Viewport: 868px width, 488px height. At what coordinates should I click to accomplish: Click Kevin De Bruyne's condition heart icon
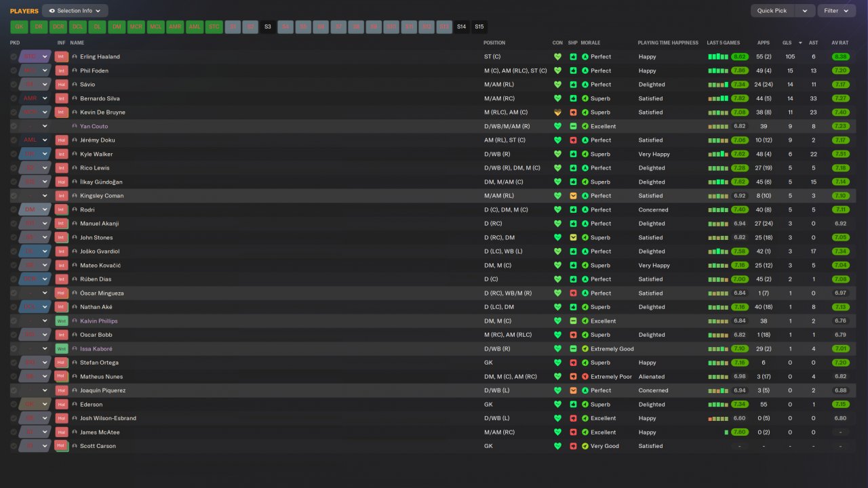click(x=558, y=113)
